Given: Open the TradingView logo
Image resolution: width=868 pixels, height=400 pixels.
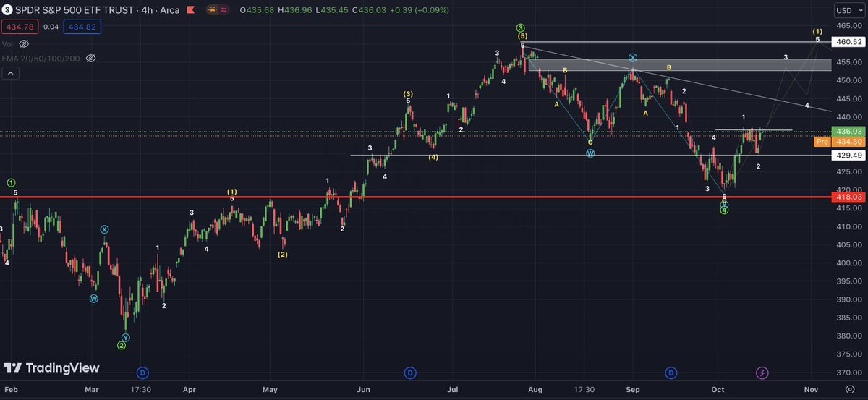Looking at the screenshot, I should click(51, 368).
